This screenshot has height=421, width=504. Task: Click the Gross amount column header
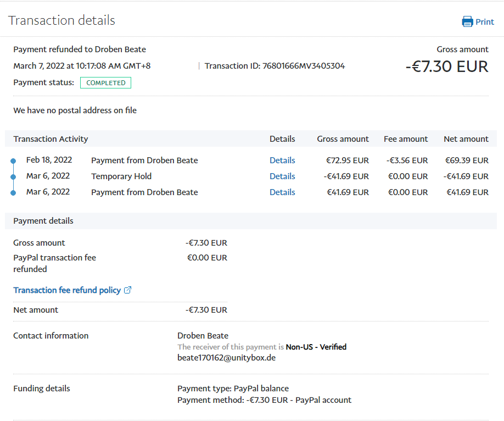point(343,139)
